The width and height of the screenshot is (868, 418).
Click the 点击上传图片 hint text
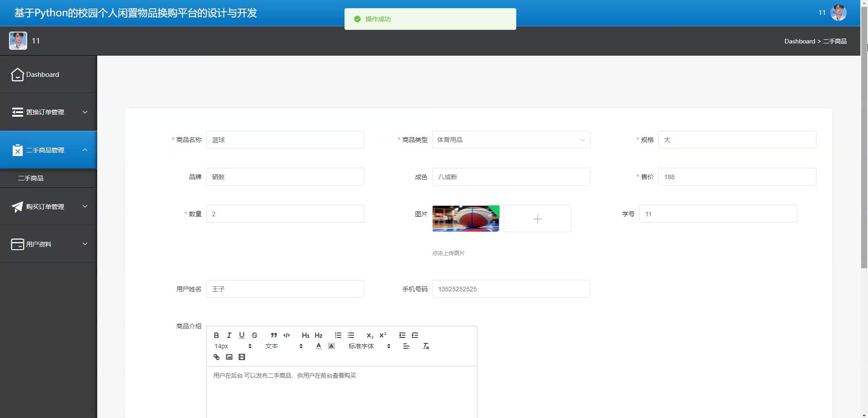click(x=448, y=253)
